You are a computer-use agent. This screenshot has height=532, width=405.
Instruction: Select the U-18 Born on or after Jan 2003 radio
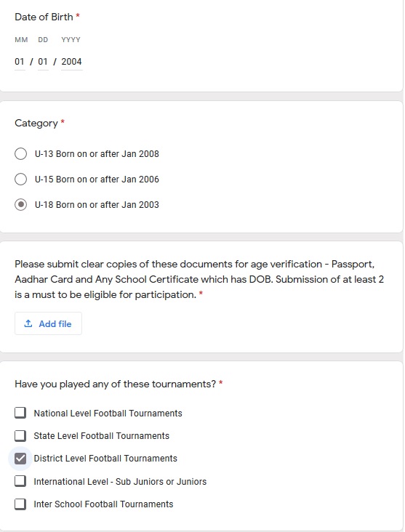coord(20,205)
